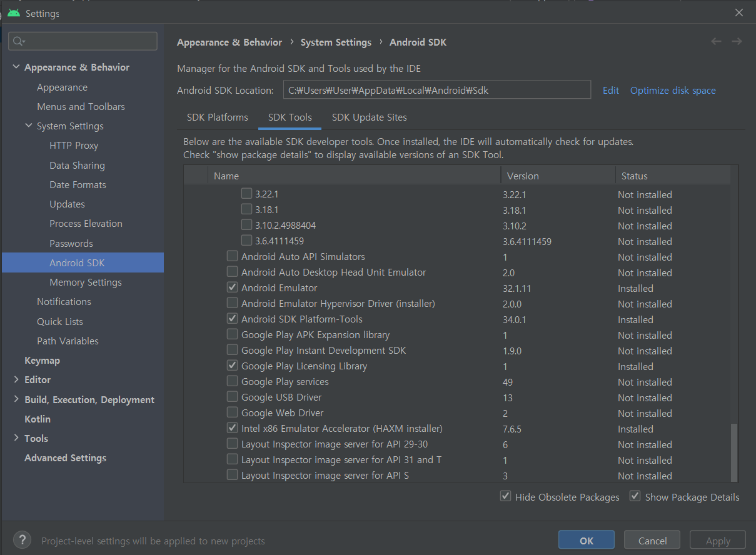The image size is (756, 555).
Task: Toggle Show Package Details checkbox
Action: pos(635,496)
